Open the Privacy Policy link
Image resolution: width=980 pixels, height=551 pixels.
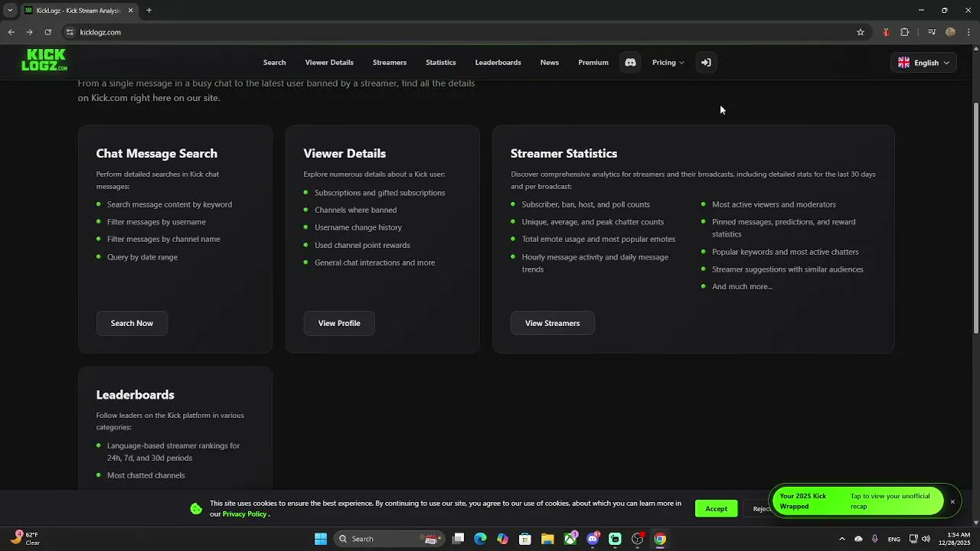245,514
